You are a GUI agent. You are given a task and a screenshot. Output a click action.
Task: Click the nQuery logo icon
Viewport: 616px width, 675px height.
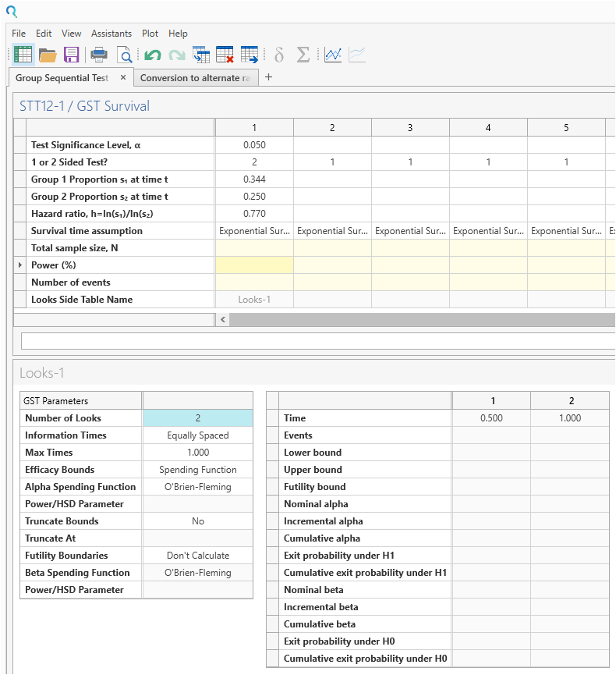(x=12, y=12)
